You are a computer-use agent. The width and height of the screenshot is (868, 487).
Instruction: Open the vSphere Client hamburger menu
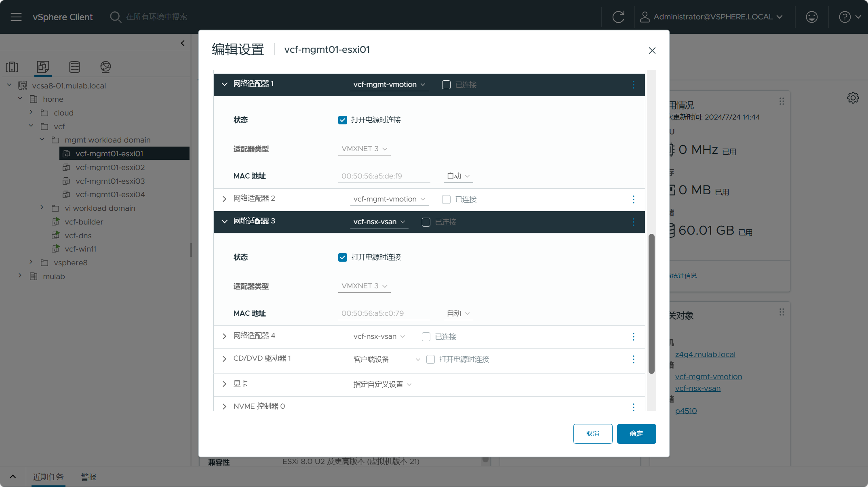[x=16, y=17]
